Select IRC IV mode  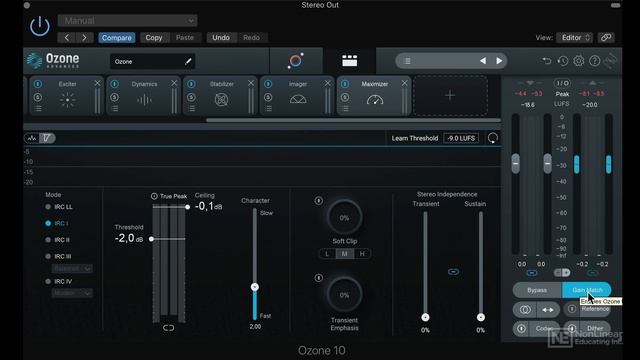tap(48, 282)
